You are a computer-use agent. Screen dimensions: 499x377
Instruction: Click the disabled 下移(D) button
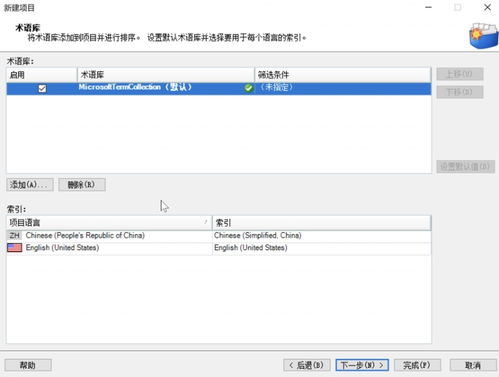coord(460,92)
